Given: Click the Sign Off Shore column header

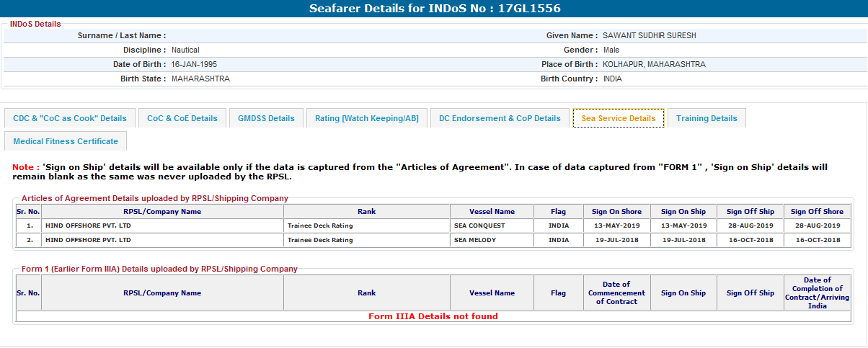Looking at the screenshot, I should (817, 212).
